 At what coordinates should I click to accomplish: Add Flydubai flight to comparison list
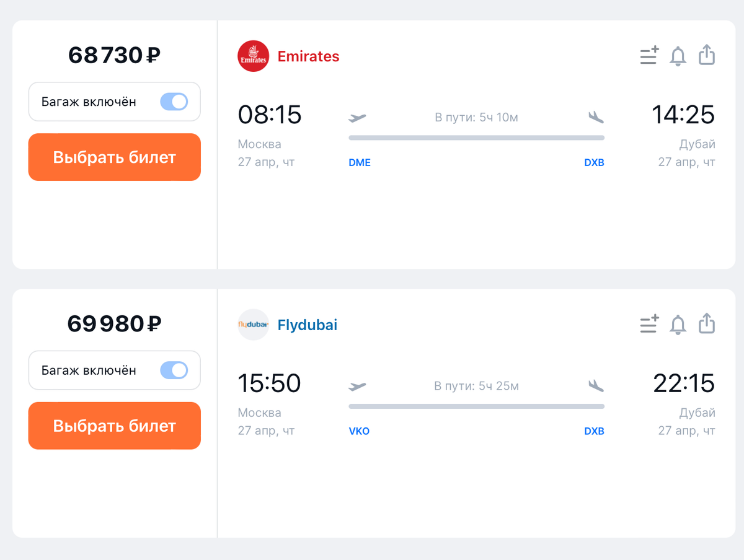649,324
